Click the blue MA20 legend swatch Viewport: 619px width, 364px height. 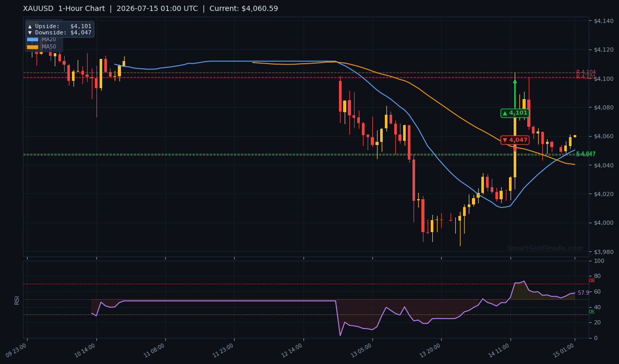[x=32, y=40]
